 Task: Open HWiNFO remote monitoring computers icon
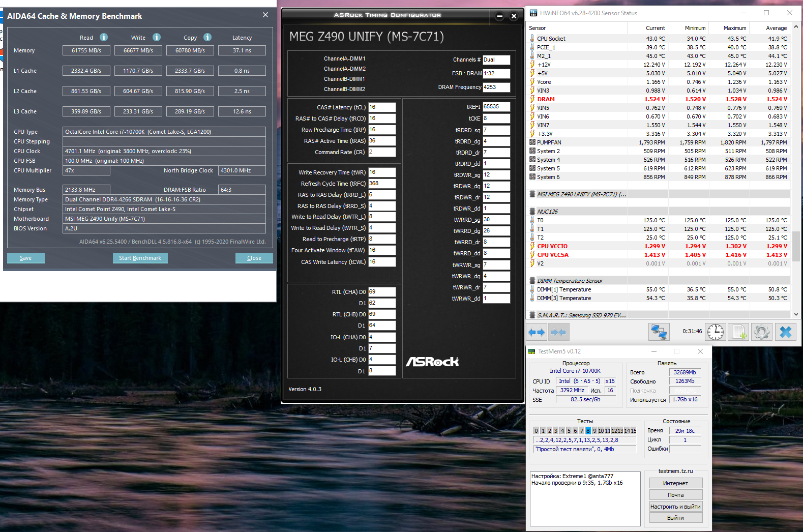tap(659, 332)
